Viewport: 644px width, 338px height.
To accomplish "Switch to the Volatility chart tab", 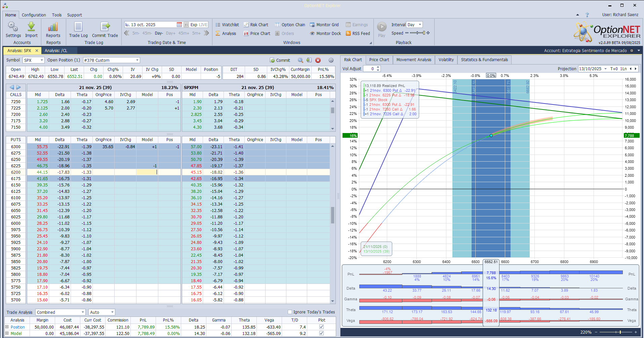I will [446, 60].
